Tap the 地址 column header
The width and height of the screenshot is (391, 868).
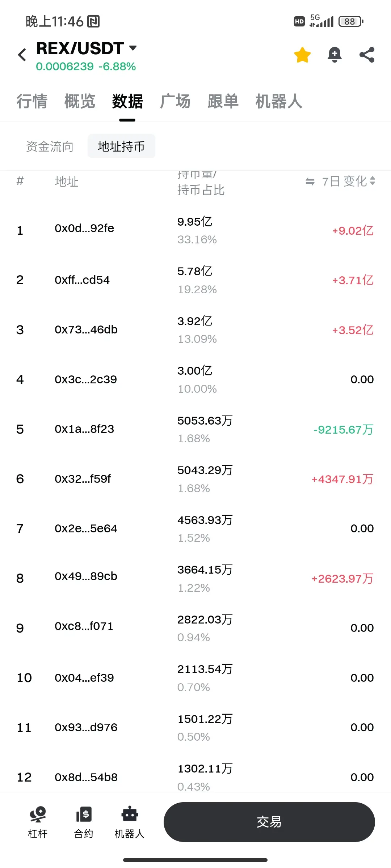67,181
